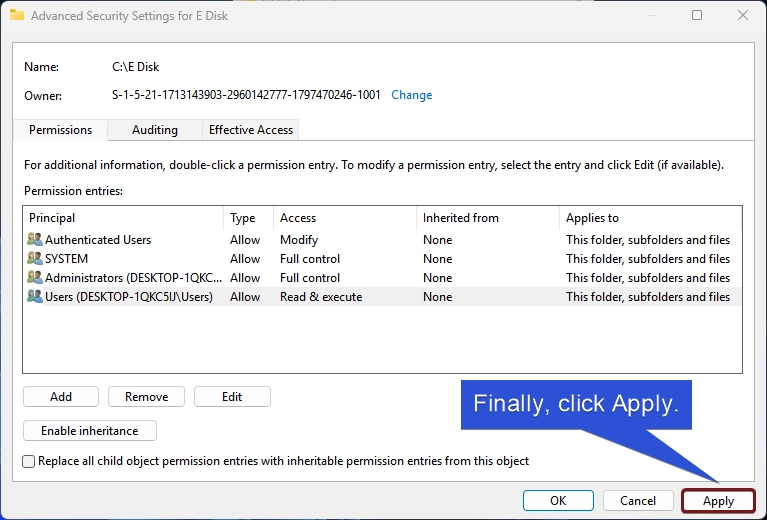Click the Cancel button

(638, 500)
